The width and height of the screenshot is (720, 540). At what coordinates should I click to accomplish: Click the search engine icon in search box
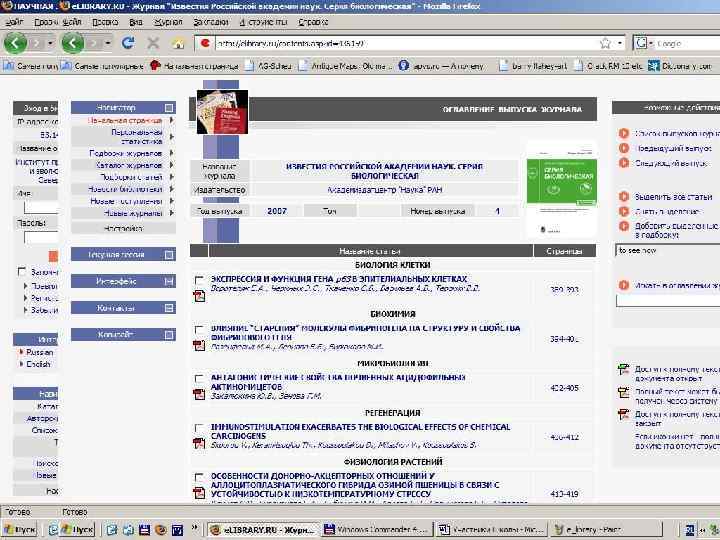[641, 43]
